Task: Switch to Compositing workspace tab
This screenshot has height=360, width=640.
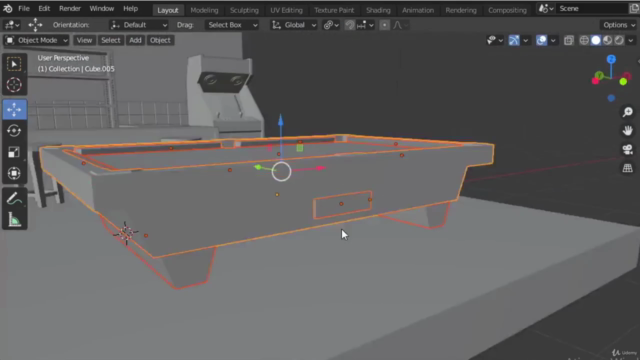Action: click(507, 10)
